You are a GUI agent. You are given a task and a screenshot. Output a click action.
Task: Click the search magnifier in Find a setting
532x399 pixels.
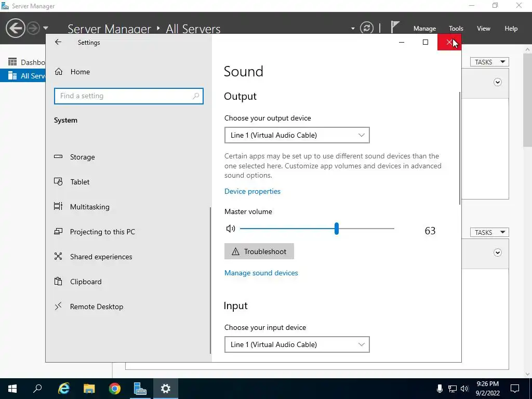point(196,96)
